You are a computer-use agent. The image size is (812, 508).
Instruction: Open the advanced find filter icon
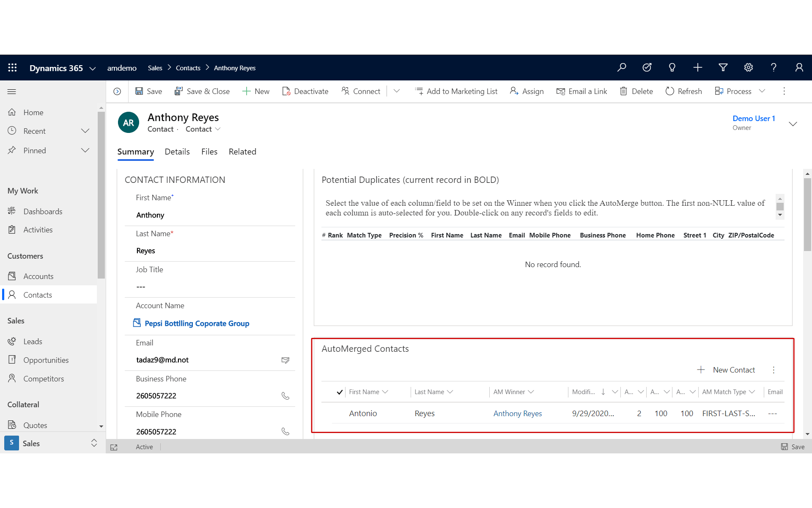click(x=723, y=67)
